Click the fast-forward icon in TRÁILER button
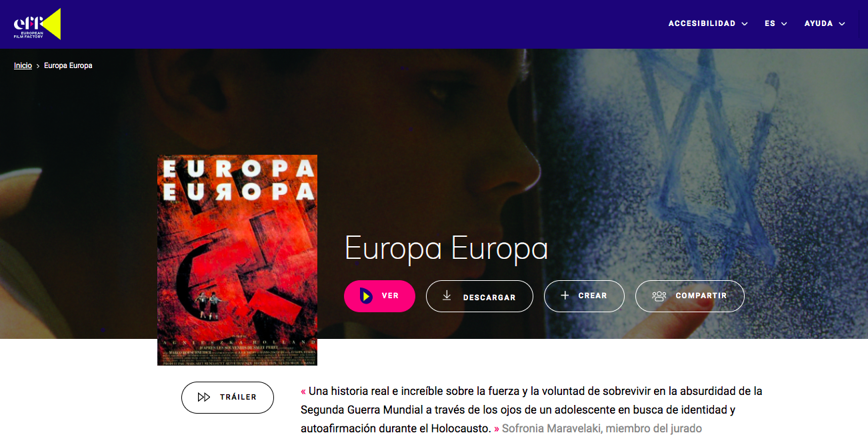Screen dimensions: 868x447 204,397
